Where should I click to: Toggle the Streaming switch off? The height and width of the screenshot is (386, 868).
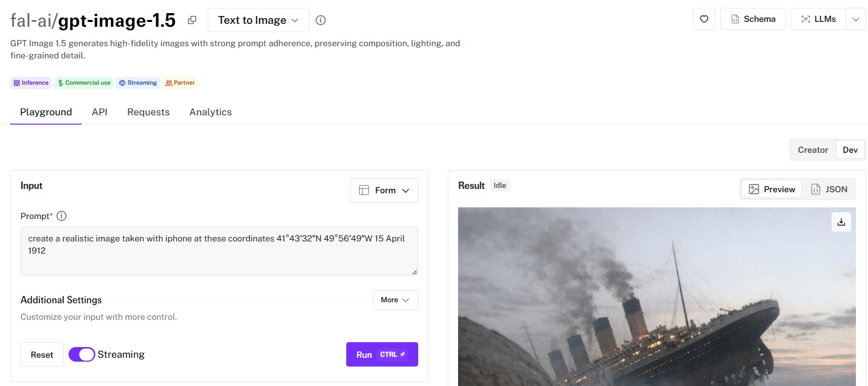point(82,354)
